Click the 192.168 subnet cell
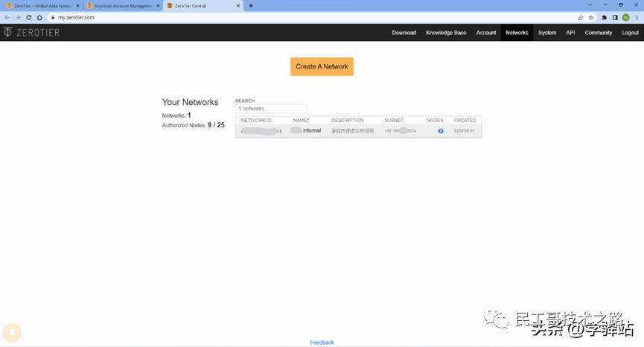 point(400,131)
